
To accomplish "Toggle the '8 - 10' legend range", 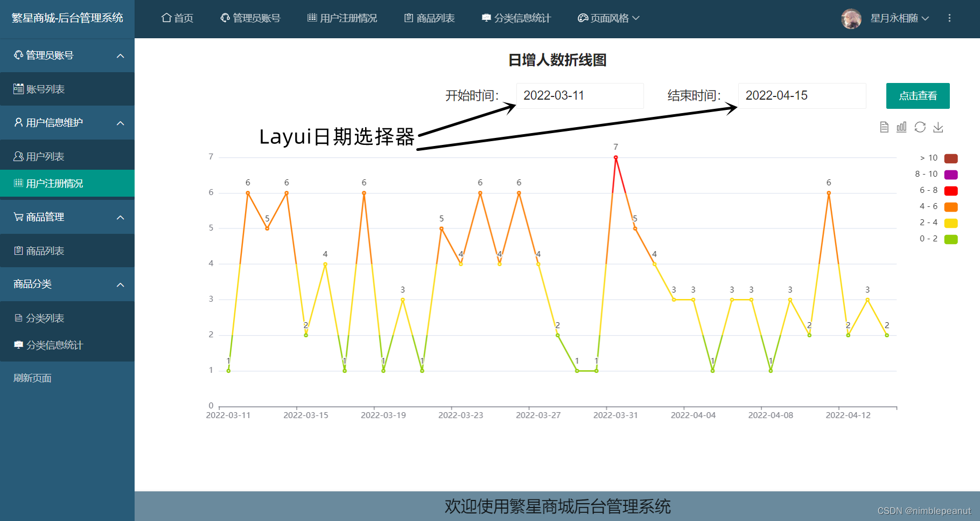I will [x=936, y=174].
